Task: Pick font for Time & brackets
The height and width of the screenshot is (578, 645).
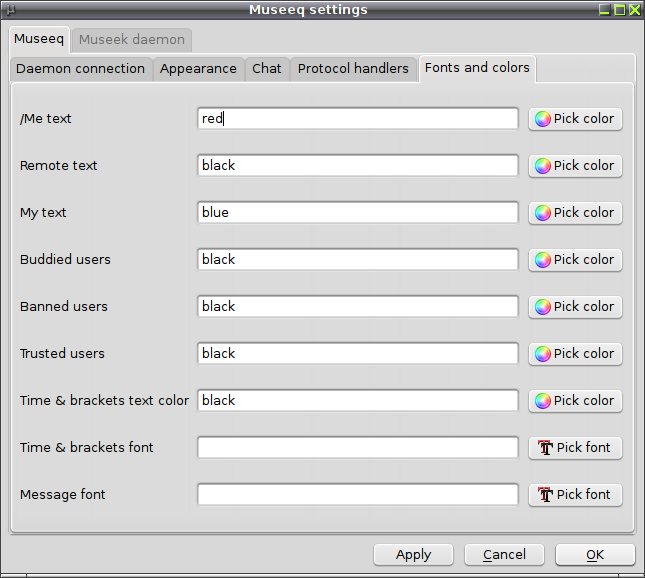Action: [575, 448]
